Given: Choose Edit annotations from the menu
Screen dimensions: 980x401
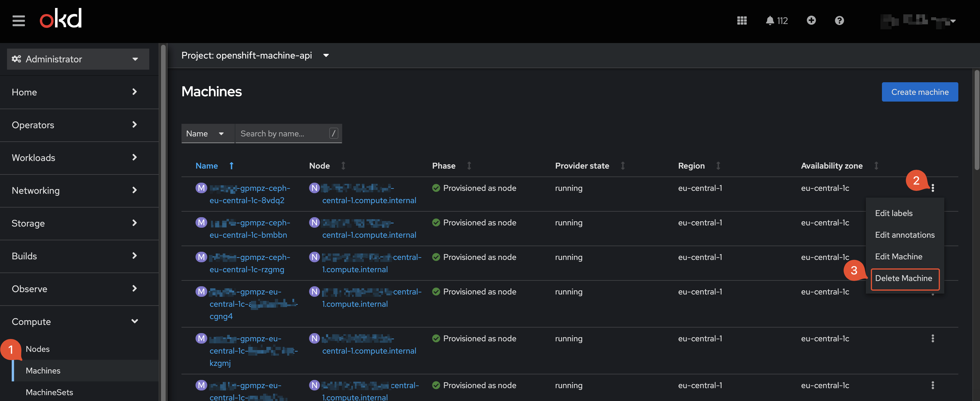Looking at the screenshot, I should pos(905,235).
